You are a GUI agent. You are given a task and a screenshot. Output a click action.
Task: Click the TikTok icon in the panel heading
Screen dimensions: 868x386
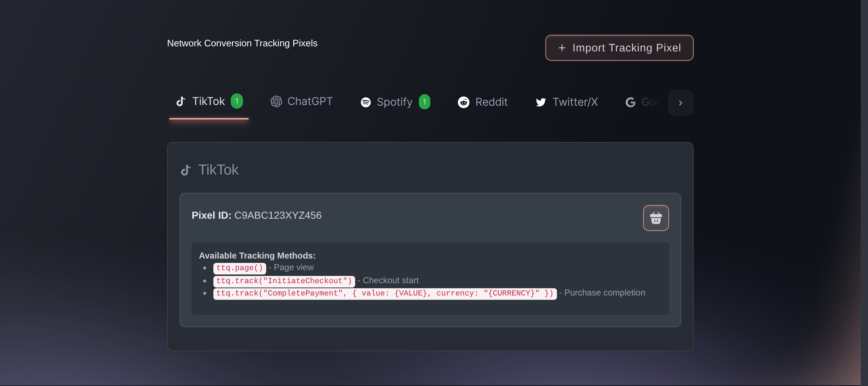pyautogui.click(x=186, y=170)
